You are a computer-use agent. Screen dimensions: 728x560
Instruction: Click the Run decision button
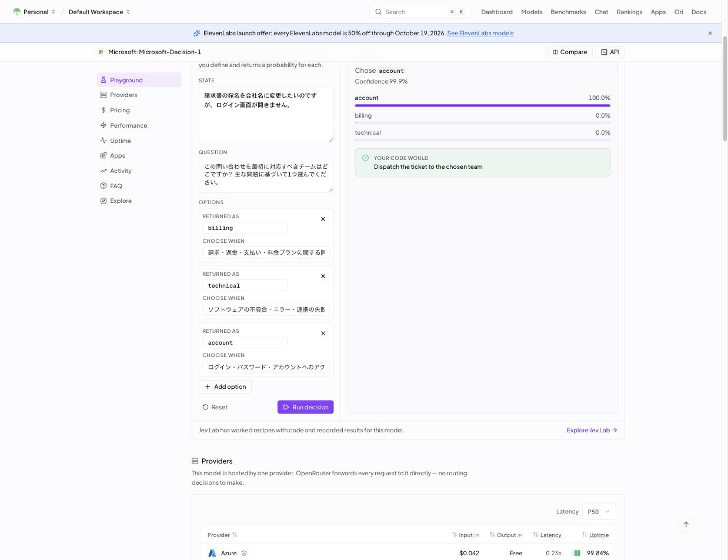[x=305, y=407]
